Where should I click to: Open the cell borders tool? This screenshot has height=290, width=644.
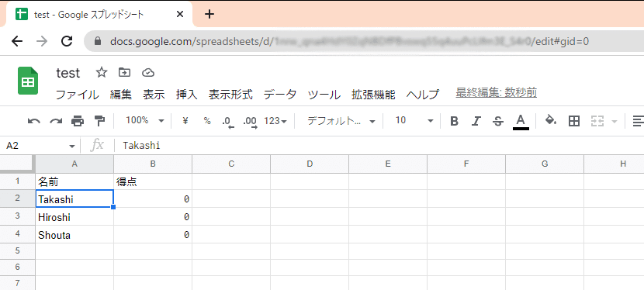click(573, 121)
